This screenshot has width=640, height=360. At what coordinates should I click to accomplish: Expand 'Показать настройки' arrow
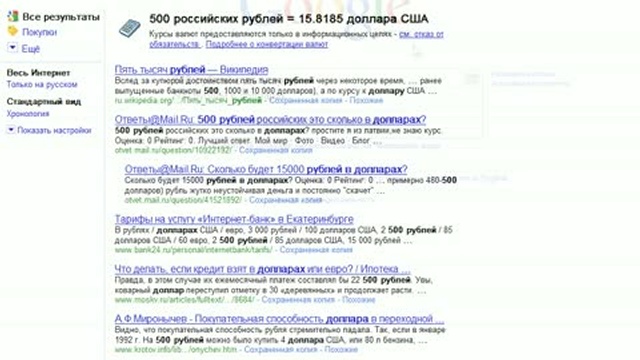coord(11,130)
